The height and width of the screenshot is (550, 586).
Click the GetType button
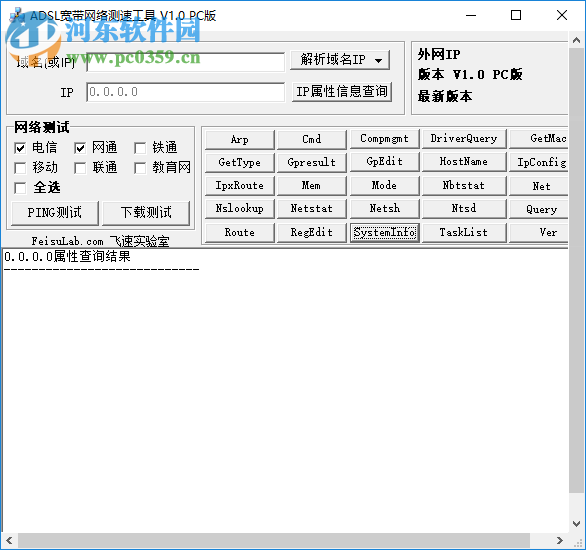(240, 163)
